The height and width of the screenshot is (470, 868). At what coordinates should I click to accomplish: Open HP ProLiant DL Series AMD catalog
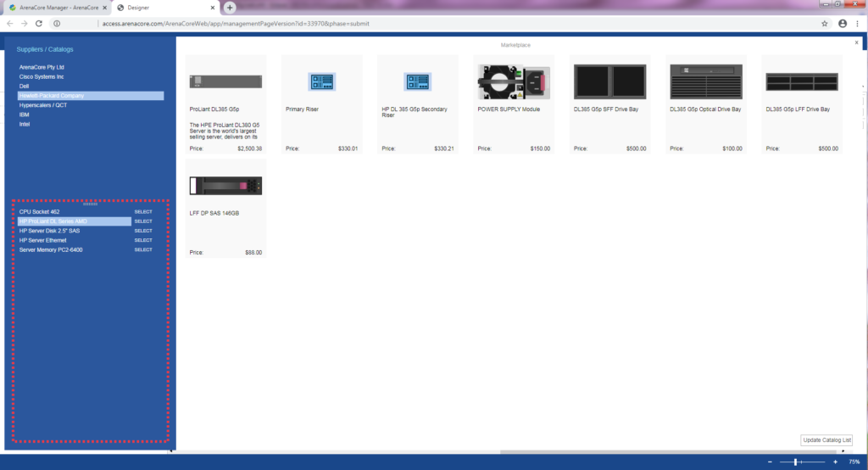(x=75, y=221)
